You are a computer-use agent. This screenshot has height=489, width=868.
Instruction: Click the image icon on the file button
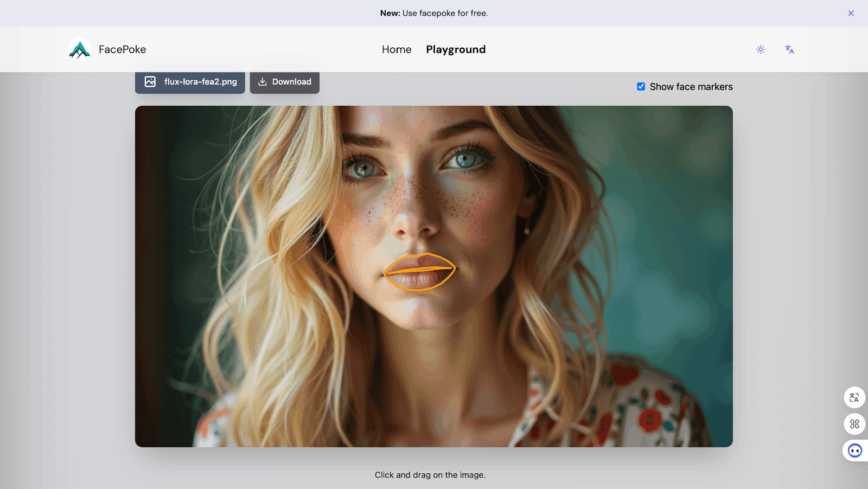(150, 82)
